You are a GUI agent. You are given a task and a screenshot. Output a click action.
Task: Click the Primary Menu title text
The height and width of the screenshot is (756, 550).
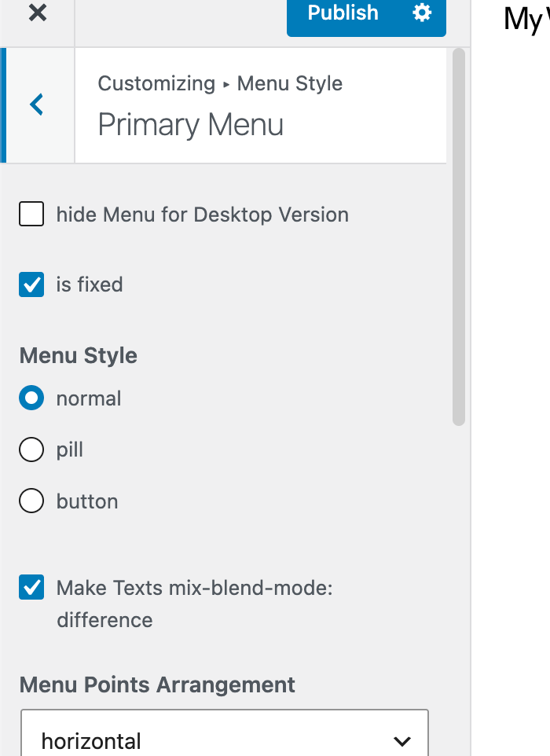point(190,125)
